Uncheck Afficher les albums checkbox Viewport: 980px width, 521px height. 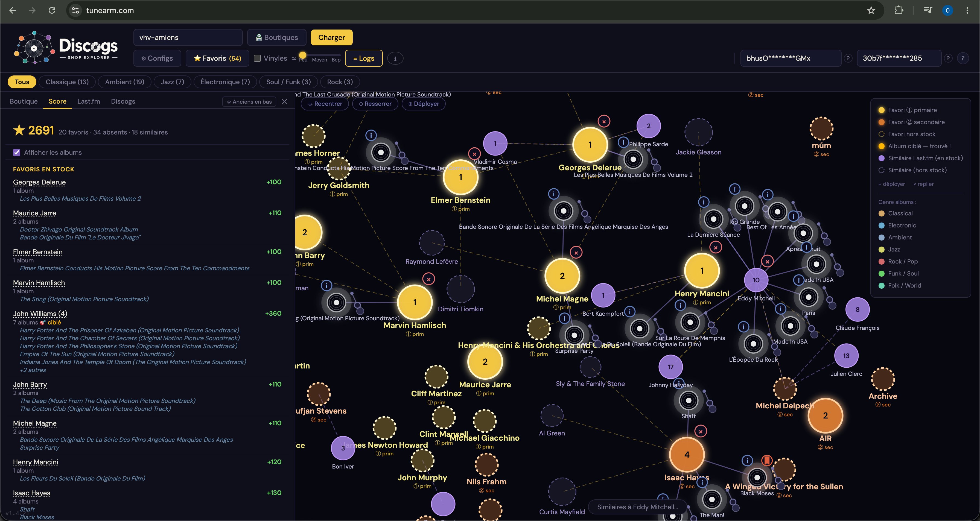17,153
